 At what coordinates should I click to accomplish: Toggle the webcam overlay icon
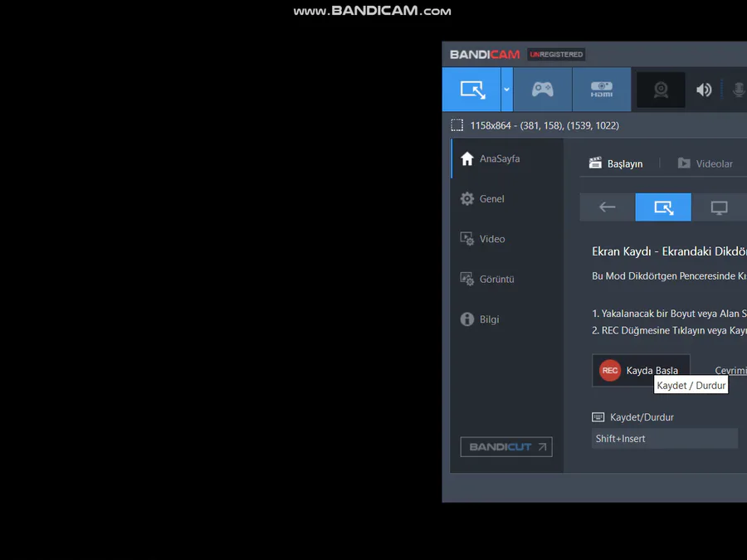661,90
